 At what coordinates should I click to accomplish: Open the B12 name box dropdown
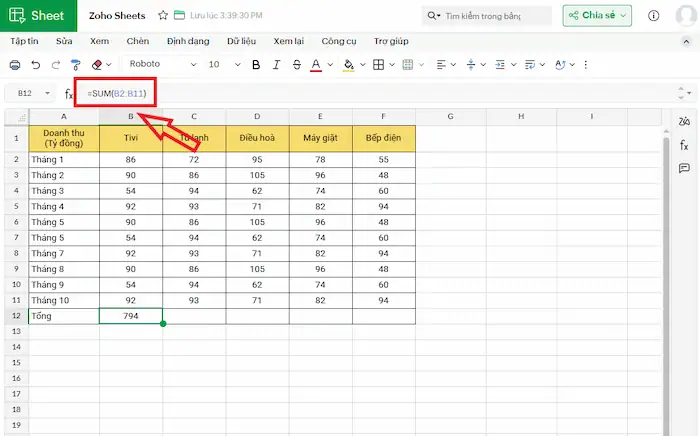pos(47,93)
